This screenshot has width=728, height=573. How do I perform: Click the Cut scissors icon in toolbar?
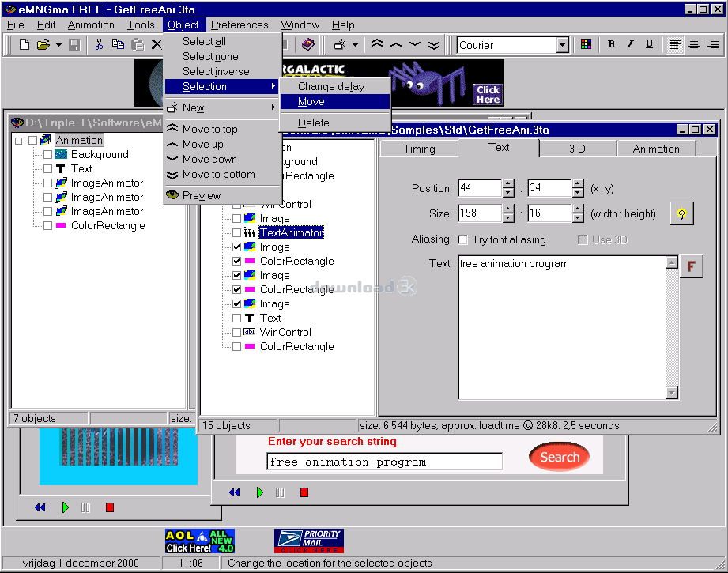pyautogui.click(x=99, y=45)
